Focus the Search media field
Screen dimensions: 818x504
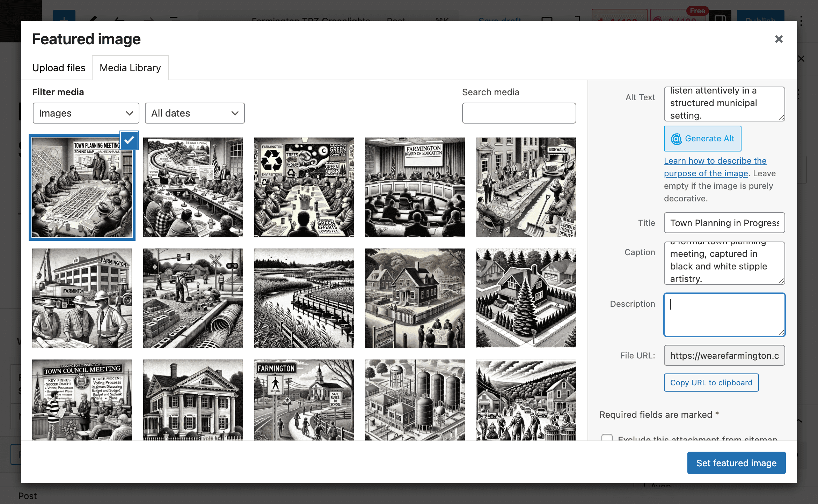tap(519, 113)
